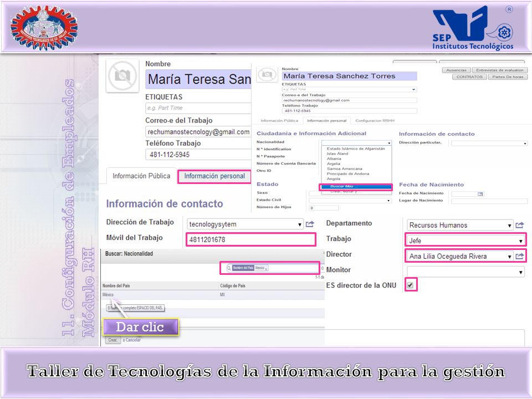The width and height of the screenshot is (532, 399).
Task: Click the MX country code cell
Action: 222,295
